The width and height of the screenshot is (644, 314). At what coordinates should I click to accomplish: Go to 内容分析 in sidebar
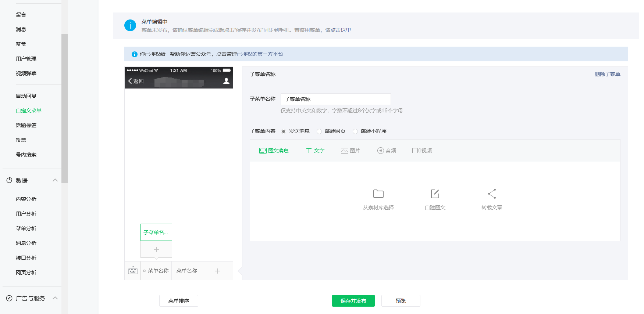pyautogui.click(x=26, y=199)
